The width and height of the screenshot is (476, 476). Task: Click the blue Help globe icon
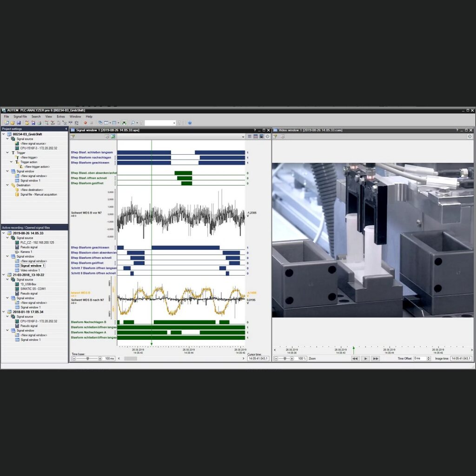click(190, 123)
